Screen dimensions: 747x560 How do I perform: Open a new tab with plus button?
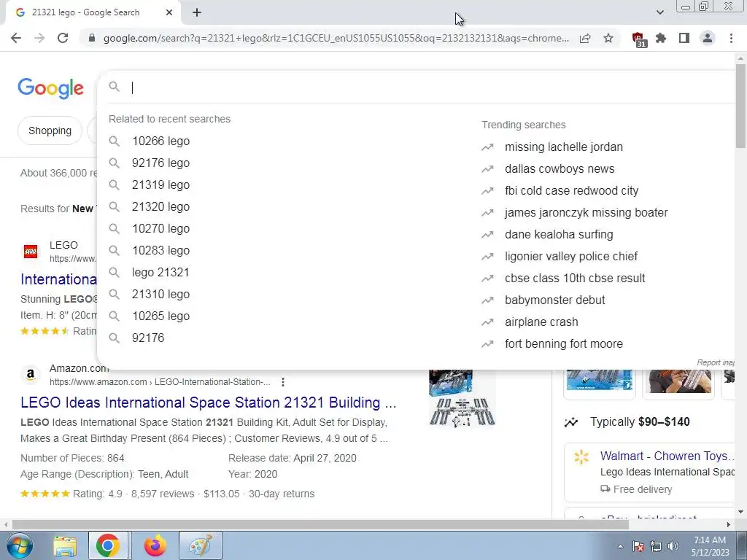tap(197, 12)
